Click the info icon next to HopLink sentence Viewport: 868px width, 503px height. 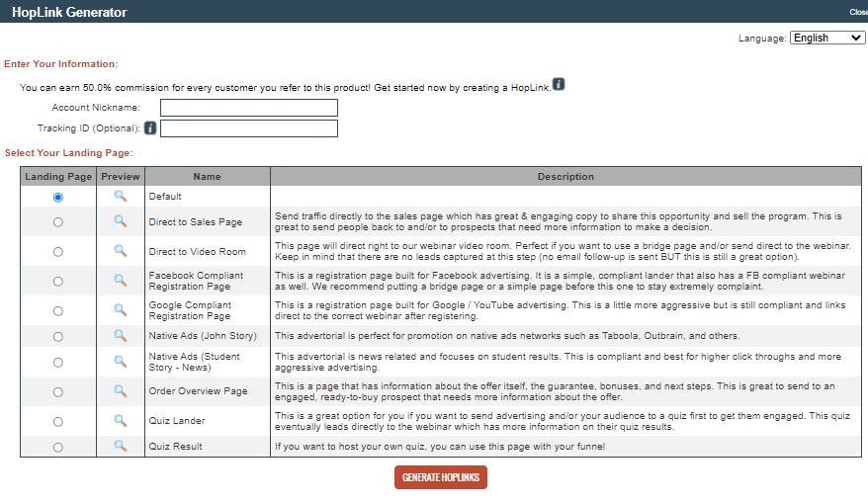(559, 84)
